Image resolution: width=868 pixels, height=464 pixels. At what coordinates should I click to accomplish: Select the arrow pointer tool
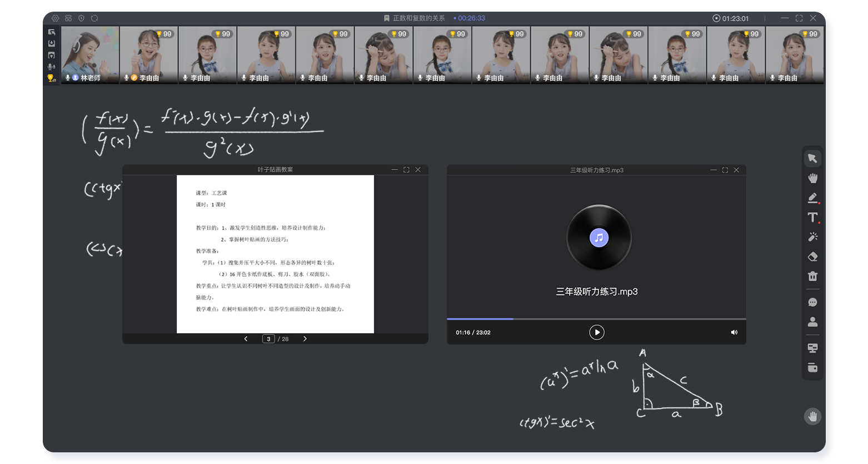[812, 158]
